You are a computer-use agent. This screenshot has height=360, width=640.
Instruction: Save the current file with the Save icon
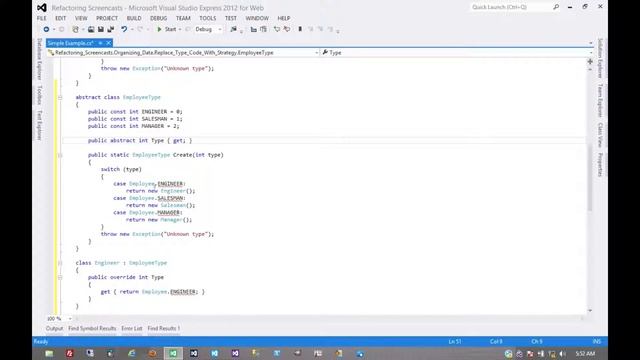point(100,29)
